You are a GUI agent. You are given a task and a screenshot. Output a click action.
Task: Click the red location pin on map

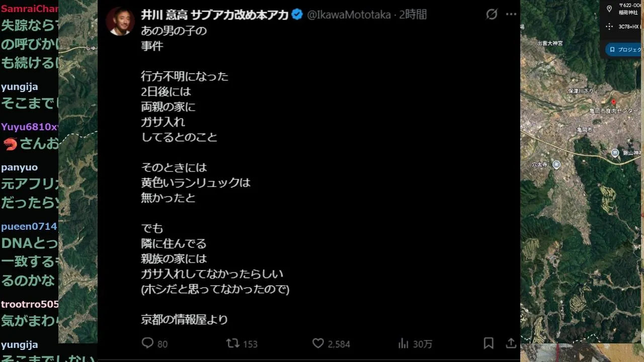[x=613, y=102]
